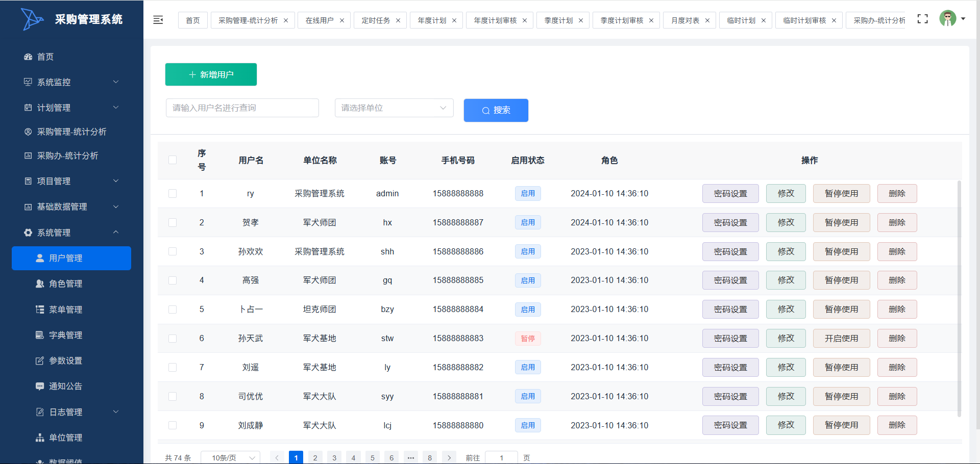The height and width of the screenshot is (464, 980).
Task: Check the row checkbox for 刘遥
Action: coord(173,368)
